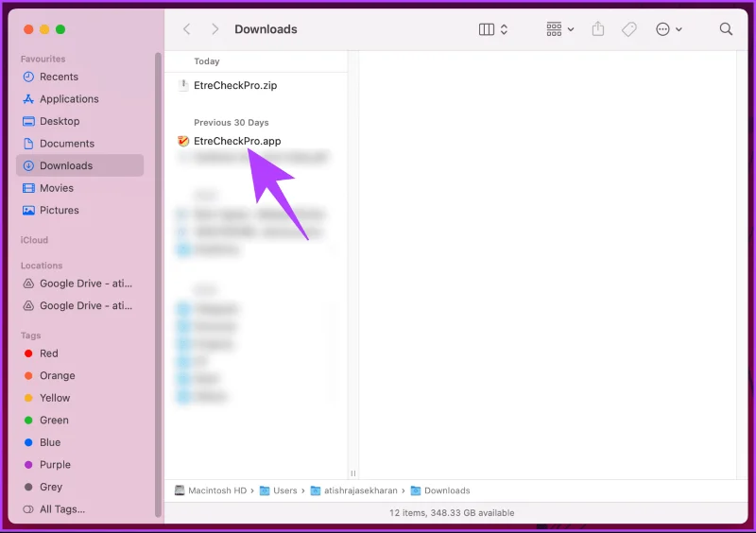Open the ellipsis Action menu
Screen dimensions: 756x533
click(x=669, y=29)
